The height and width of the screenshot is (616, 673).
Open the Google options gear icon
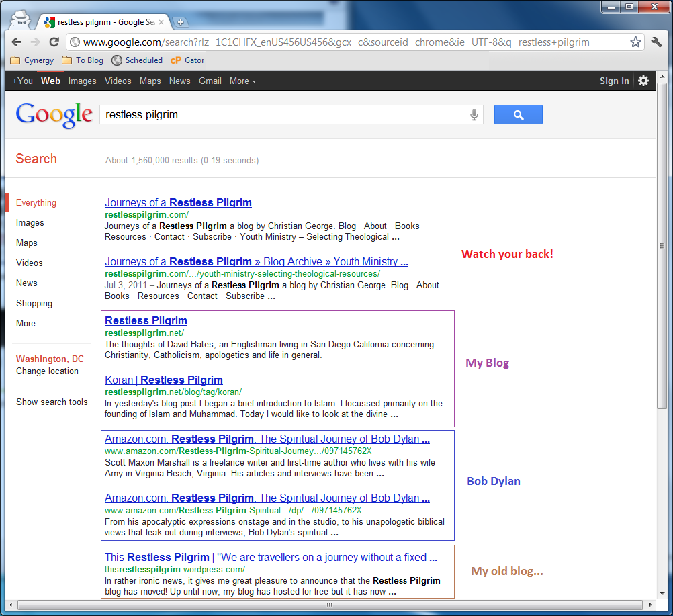643,81
